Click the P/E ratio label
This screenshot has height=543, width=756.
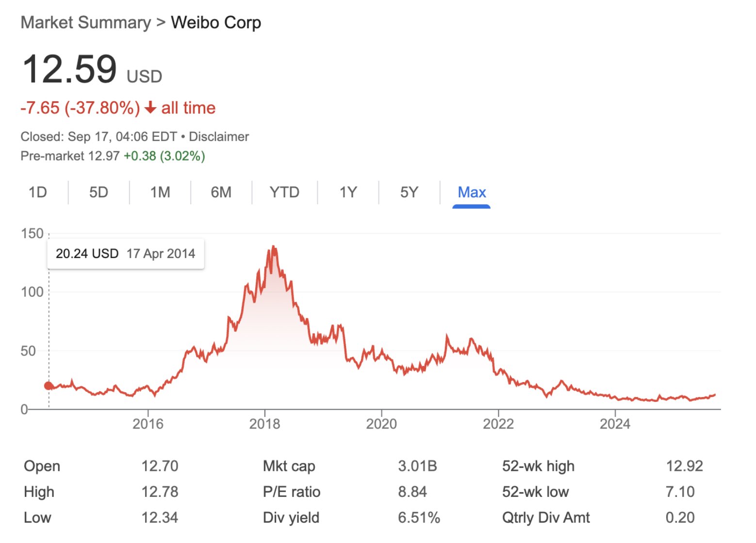[x=292, y=492]
